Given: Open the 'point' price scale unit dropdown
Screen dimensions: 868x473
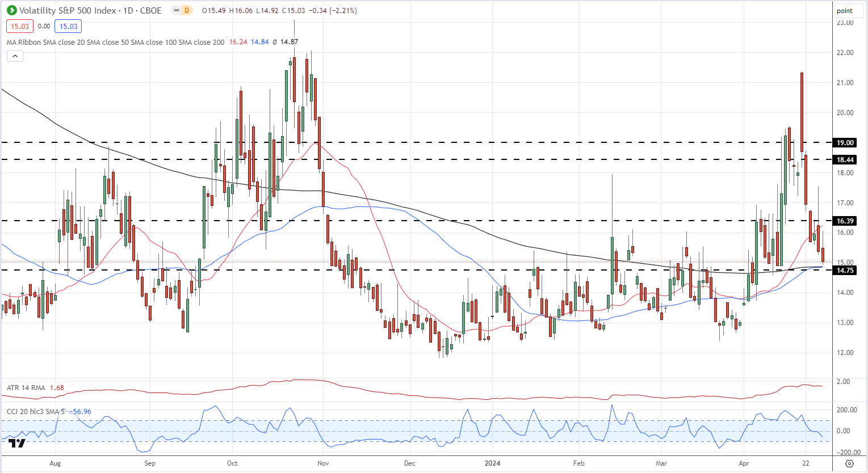Looking at the screenshot, I should (845, 11).
